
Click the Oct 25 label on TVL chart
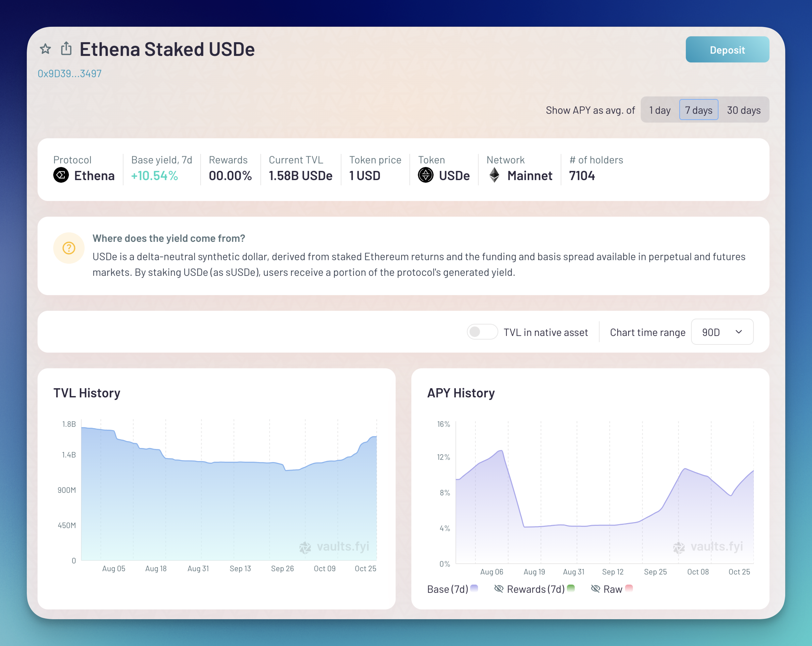[365, 569]
